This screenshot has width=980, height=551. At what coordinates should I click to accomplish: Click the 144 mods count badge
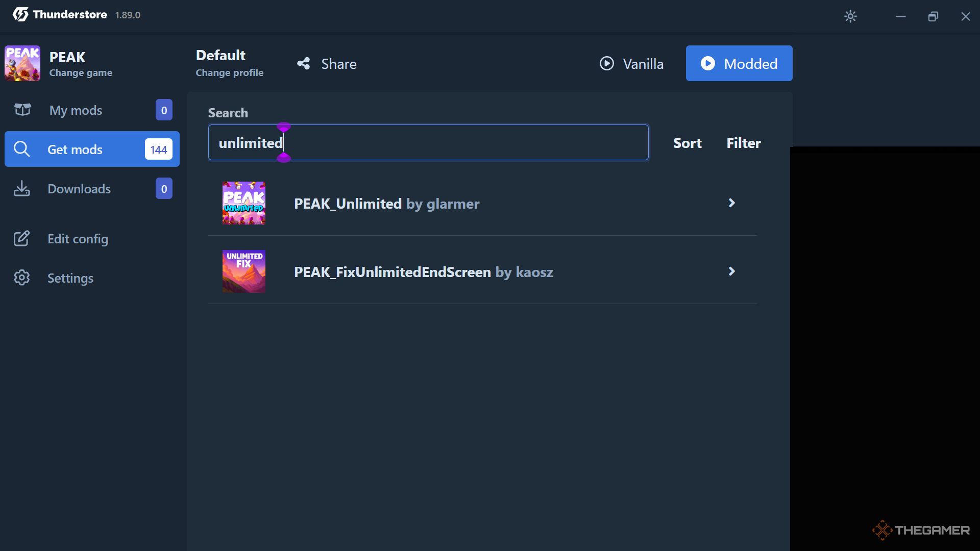point(159,149)
